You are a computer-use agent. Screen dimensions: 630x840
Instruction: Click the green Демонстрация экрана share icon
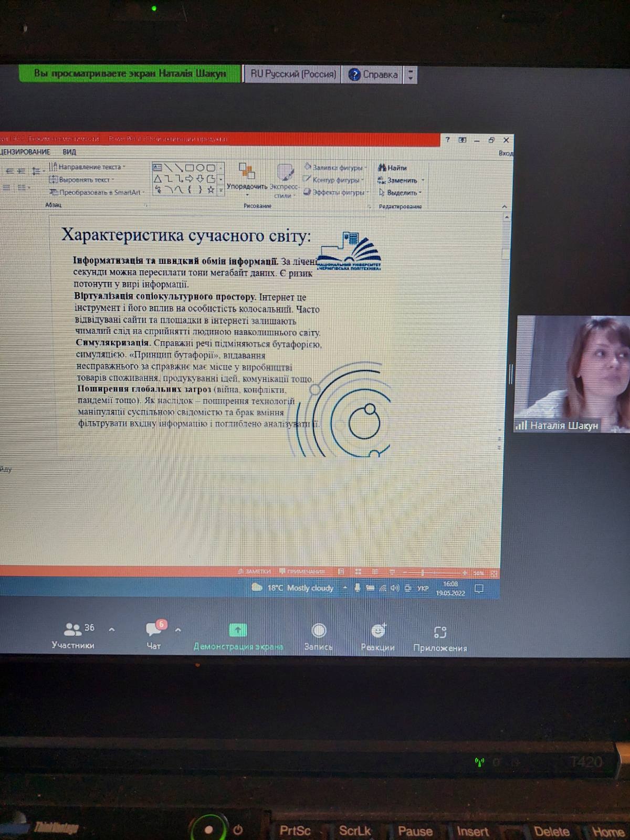point(238,630)
